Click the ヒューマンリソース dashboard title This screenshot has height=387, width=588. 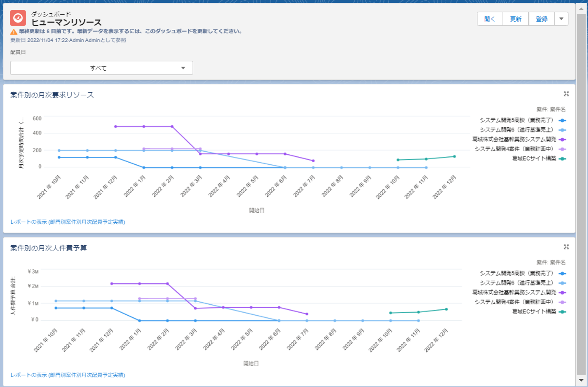pyautogui.click(x=66, y=22)
